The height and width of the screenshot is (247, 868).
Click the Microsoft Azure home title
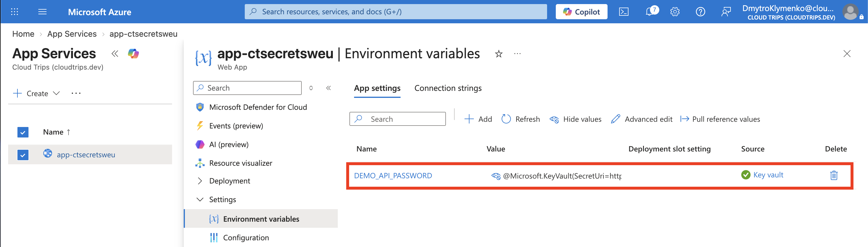(x=99, y=12)
